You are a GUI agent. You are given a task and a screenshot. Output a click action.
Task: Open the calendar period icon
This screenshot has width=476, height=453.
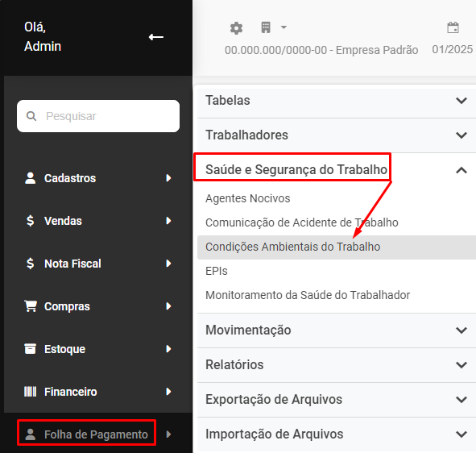tap(453, 27)
